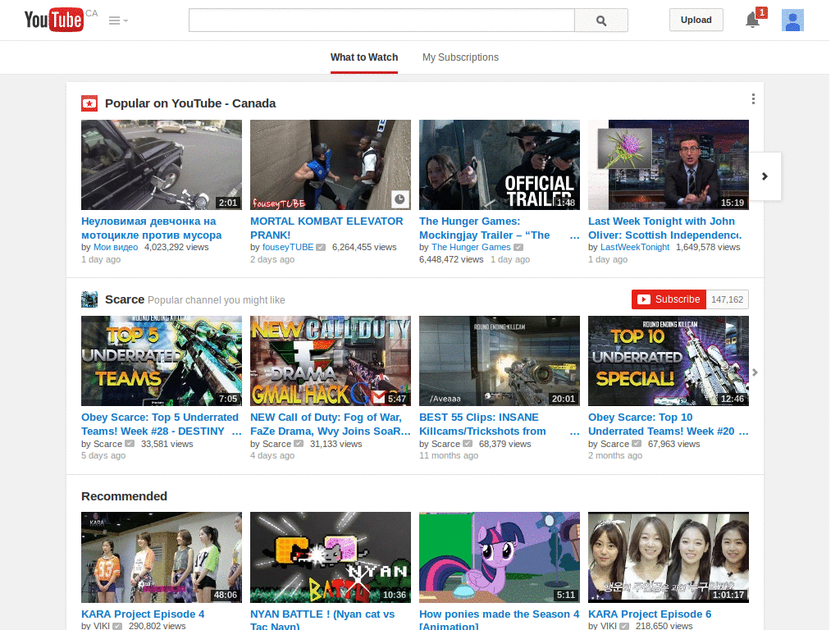Open KARA Project Episode 6 title link

coord(650,614)
